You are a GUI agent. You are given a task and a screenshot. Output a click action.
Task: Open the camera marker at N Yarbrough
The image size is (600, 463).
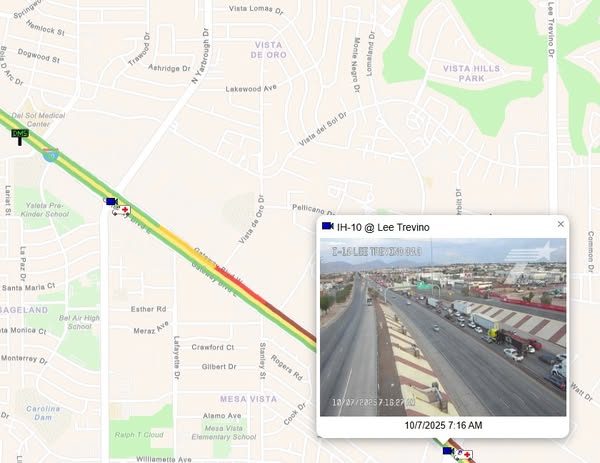point(112,201)
